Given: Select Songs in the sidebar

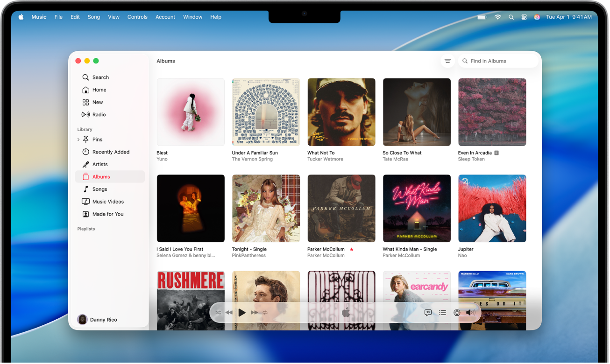Looking at the screenshot, I should click(99, 189).
